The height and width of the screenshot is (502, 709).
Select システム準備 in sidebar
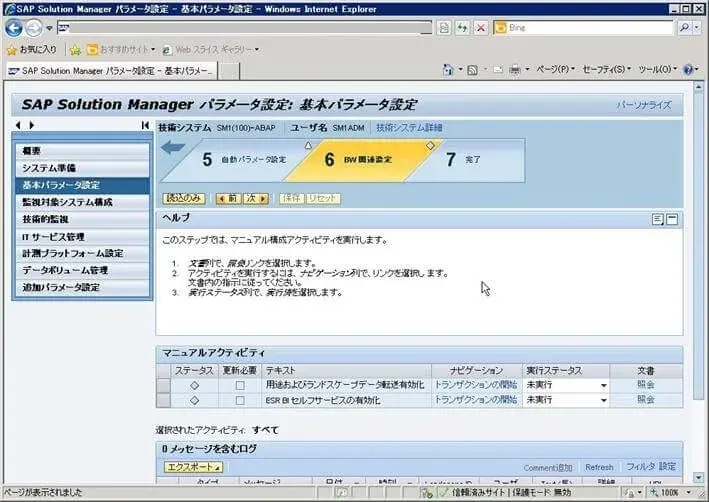tap(82, 168)
